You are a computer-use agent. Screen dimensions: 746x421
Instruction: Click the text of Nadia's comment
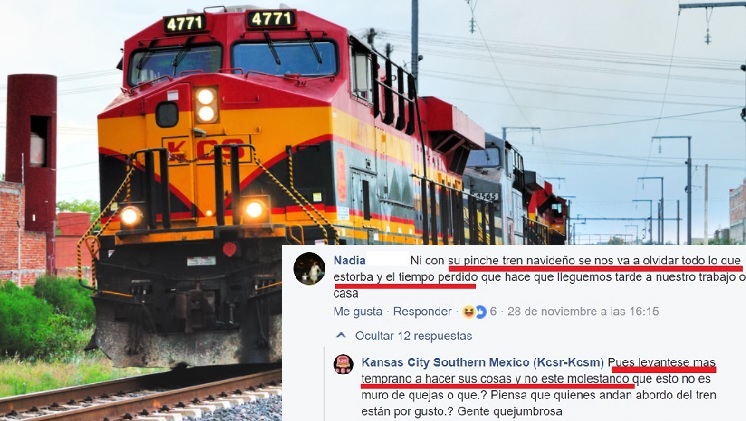click(540, 276)
